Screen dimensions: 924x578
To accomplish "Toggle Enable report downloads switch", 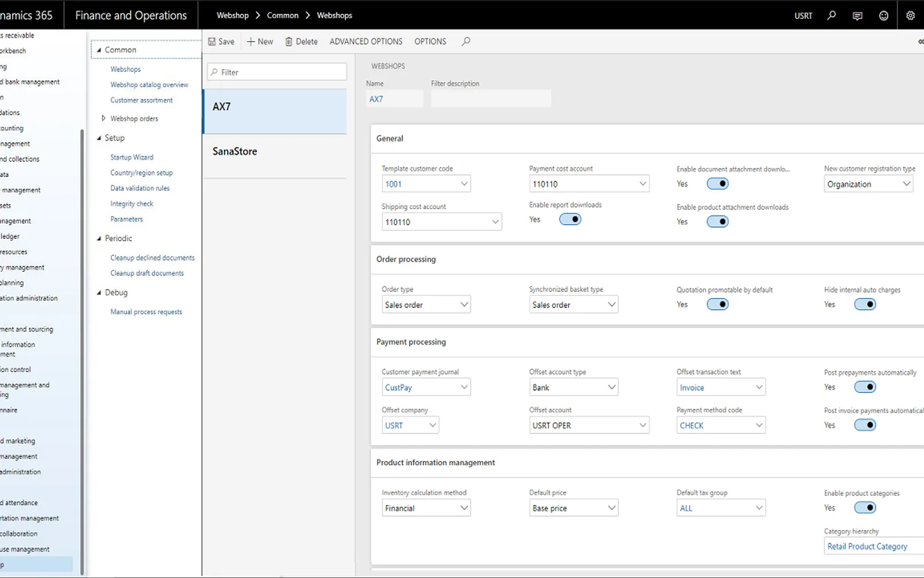I will (x=570, y=220).
